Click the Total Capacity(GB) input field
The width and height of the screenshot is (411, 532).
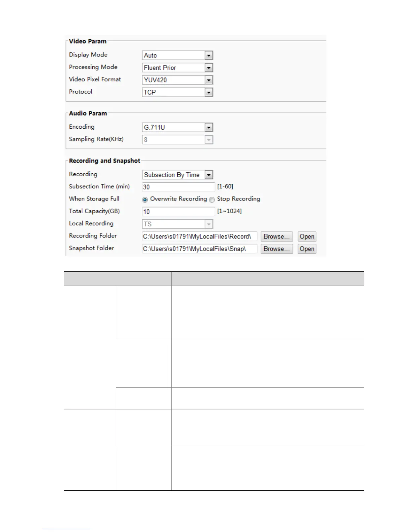tap(178, 212)
